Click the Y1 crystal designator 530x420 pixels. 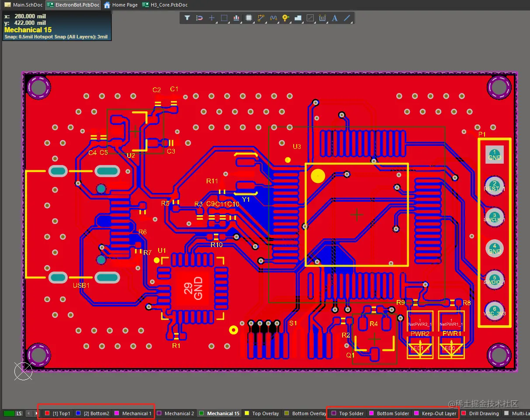point(246,199)
